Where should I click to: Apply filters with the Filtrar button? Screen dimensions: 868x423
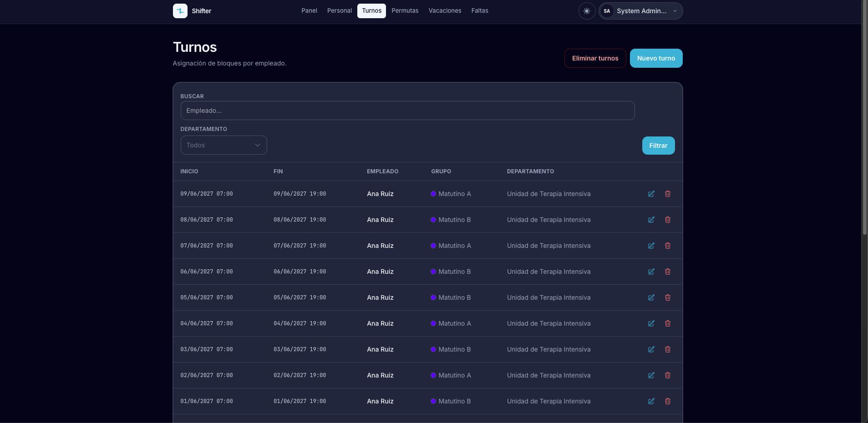(658, 146)
